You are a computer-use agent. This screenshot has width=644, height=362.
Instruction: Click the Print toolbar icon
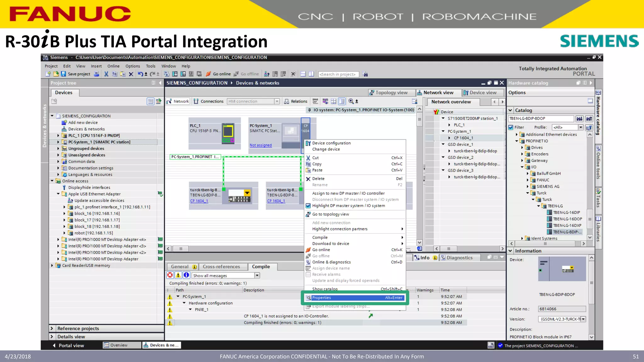(x=97, y=74)
